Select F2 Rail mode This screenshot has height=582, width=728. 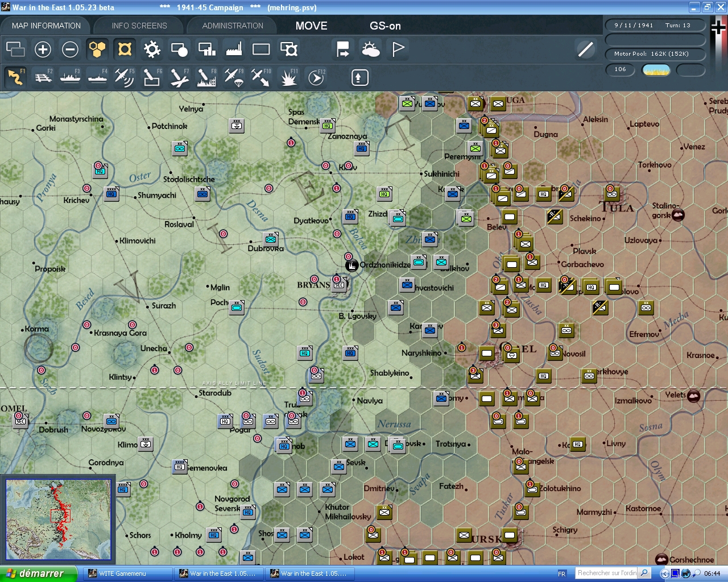point(43,77)
